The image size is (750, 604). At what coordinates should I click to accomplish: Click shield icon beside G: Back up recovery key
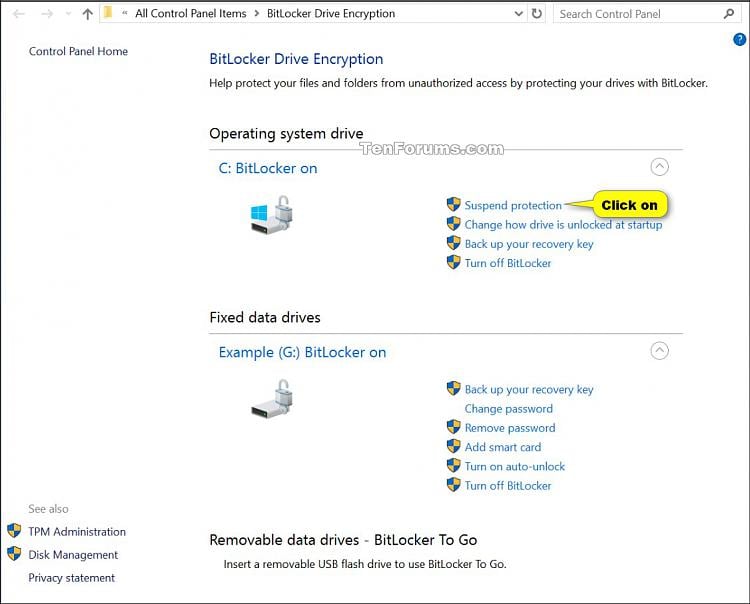[x=453, y=388]
